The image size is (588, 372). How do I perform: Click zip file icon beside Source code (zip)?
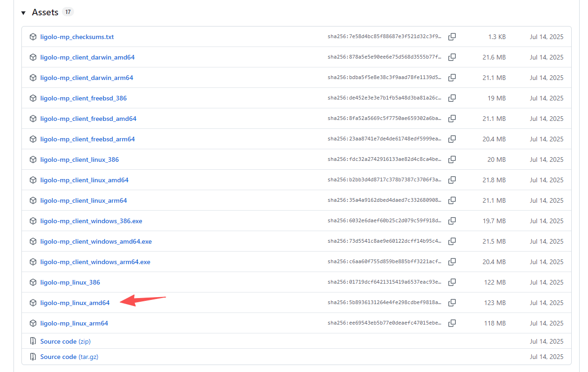pos(33,341)
